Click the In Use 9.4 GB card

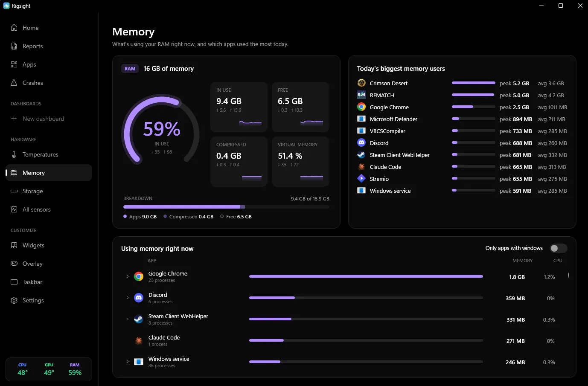(239, 107)
